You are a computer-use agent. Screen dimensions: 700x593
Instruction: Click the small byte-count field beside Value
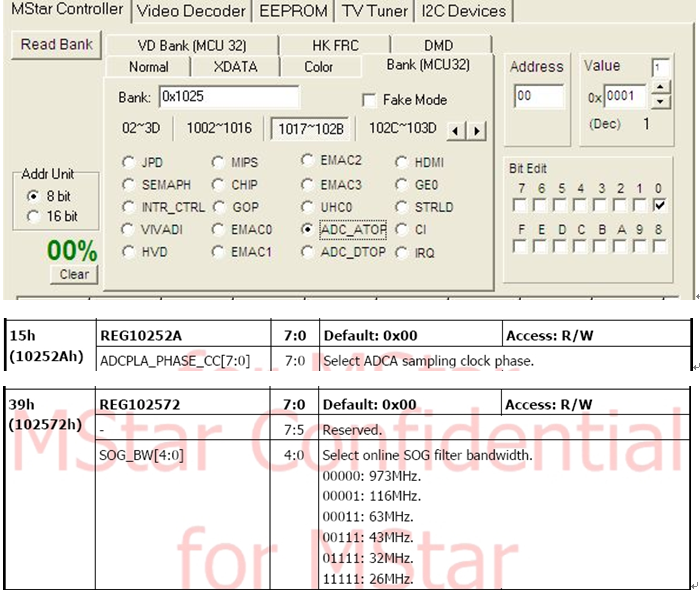click(660, 68)
